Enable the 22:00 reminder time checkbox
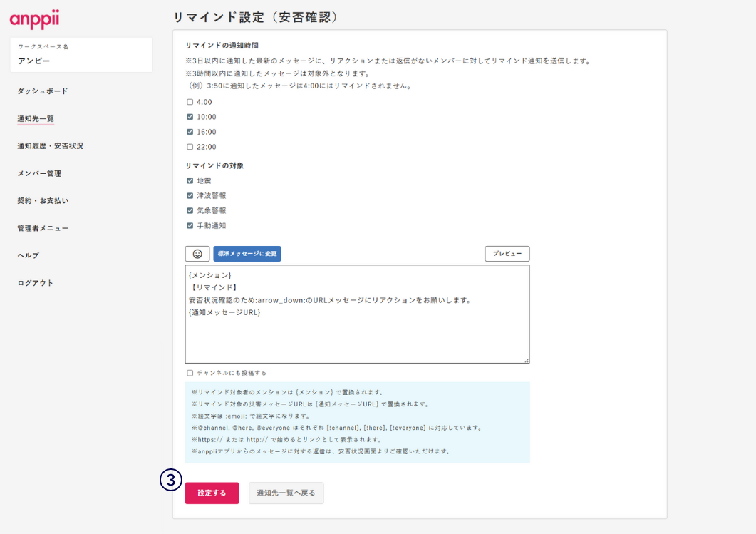 (190, 147)
